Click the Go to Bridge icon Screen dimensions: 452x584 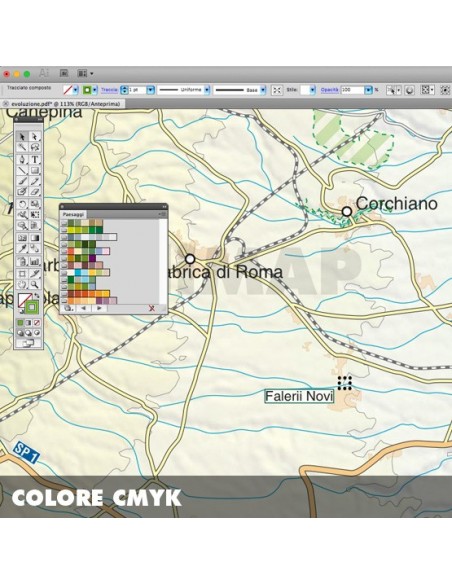(64, 73)
